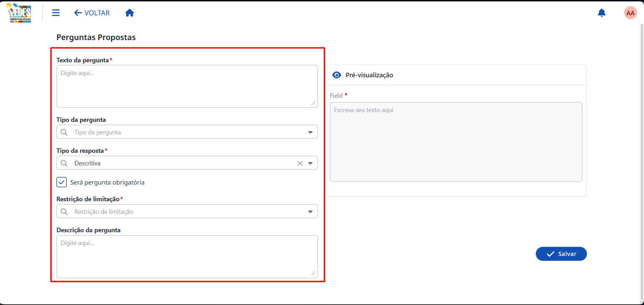Click the Perguntas Propostas heading
644x305 pixels.
point(96,37)
